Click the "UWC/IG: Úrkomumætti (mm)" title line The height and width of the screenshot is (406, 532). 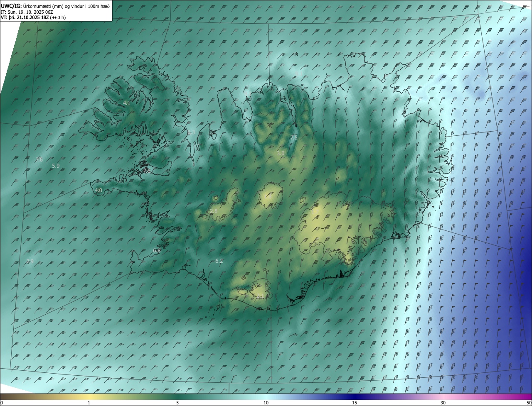pyautogui.click(x=55, y=6)
